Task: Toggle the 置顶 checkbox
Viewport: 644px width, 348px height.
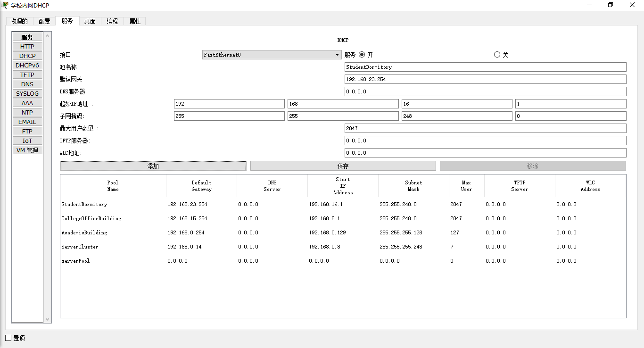Action: click(8, 338)
